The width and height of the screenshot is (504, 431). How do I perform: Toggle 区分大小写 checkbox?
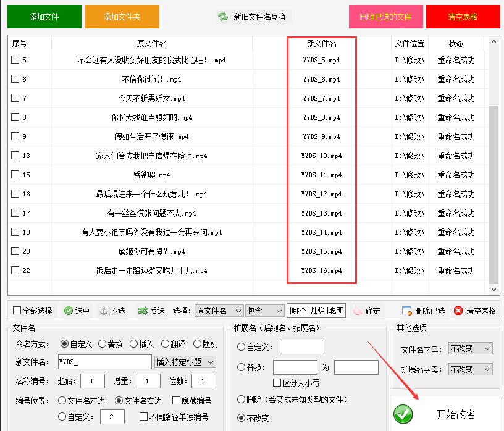pyautogui.click(x=277, y=382)
